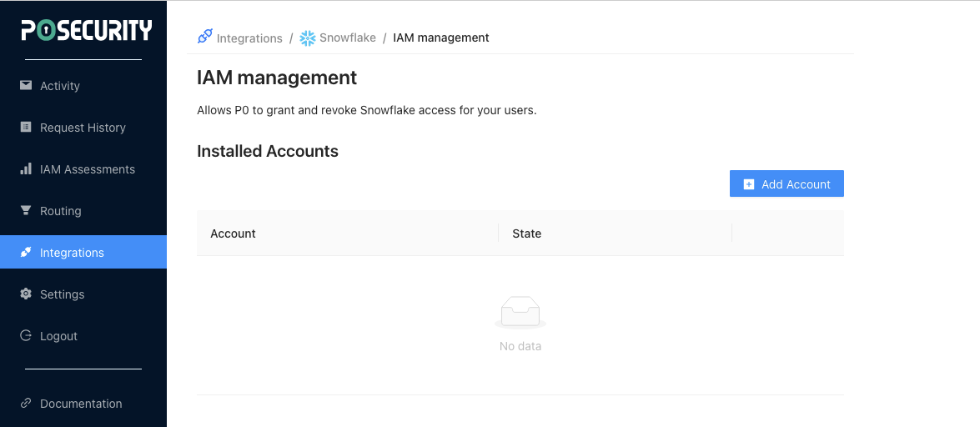Click the IAM Assessments bar chart icon
This screenshot has width=980, height=427.
point(26,169)
